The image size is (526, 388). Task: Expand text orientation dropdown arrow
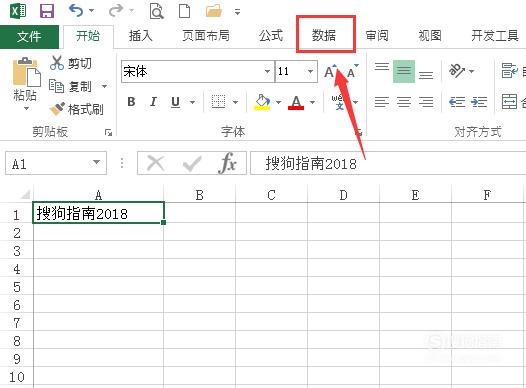(x=471, y=71)
